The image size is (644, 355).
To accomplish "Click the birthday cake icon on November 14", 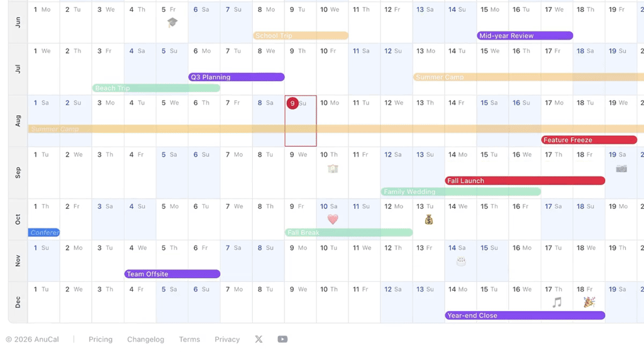I will [x=461, y=261].
